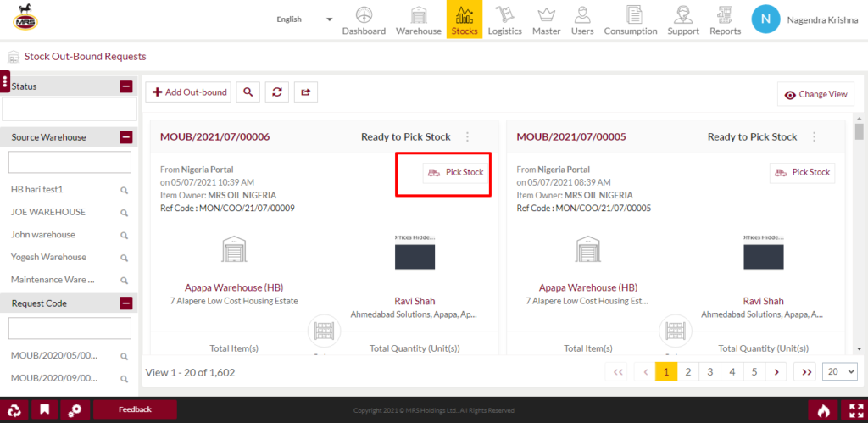The width and height of the screenshot is (868, 423).
Task: Toggle fullscreen with the footer expand icon
Action: click(856, 410)
